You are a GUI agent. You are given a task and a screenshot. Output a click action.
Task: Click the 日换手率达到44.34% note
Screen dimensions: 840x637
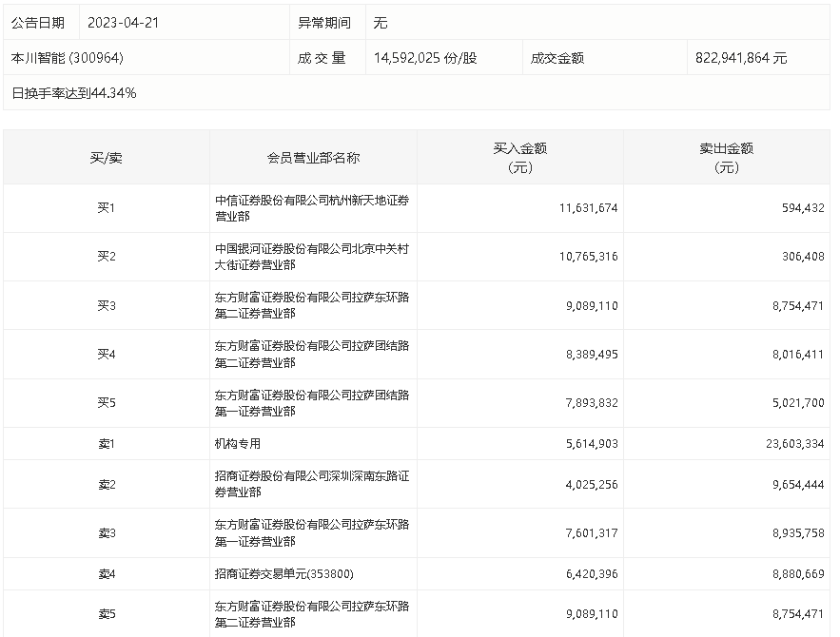[x=74, y=93]
